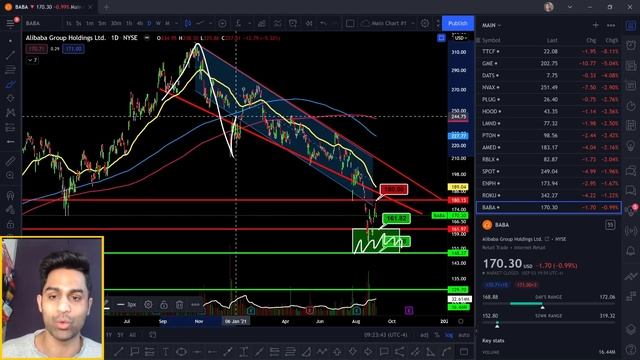
Task: Select GME row in watchlist
Action: point(549,63)
